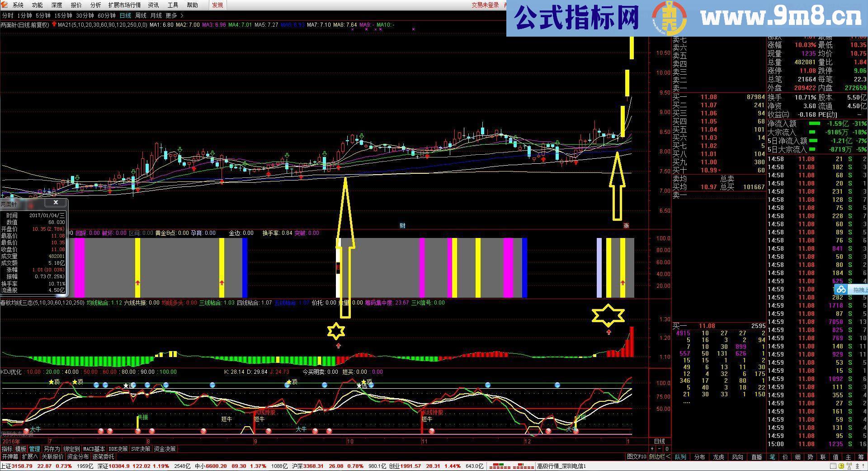Image resolution: width=868 pixels, height=471 pixels.
Task: Open the 分析 menu
Action: (x=95, y=5)
